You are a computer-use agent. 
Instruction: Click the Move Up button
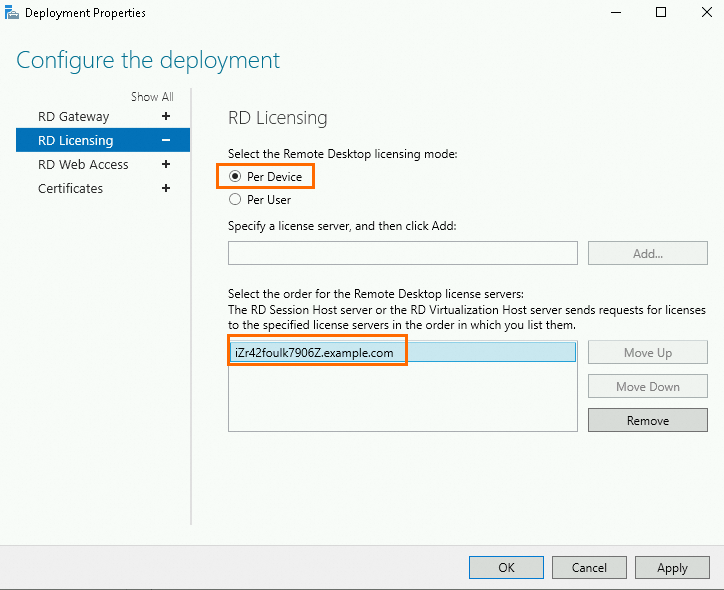[x=647, y=352]
